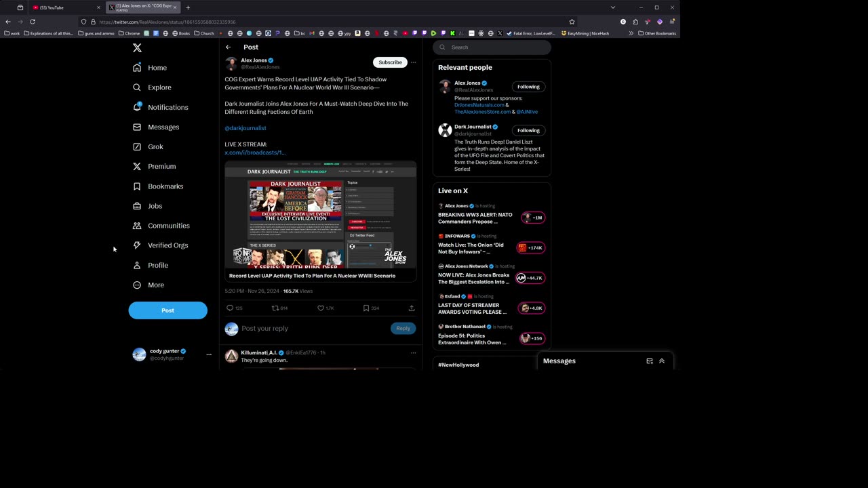Open the x.com/i/broadcasts live stream link
868x488 pixels.
coord(255,152)
